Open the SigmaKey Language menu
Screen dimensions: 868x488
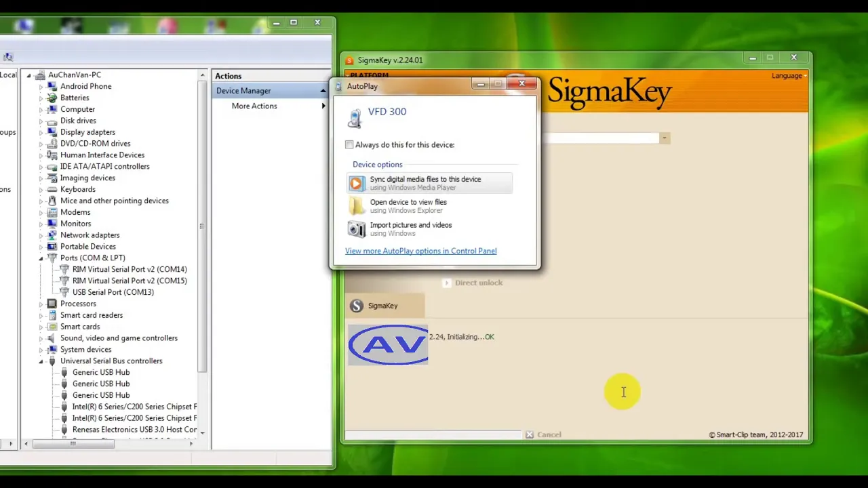(789, 76)
